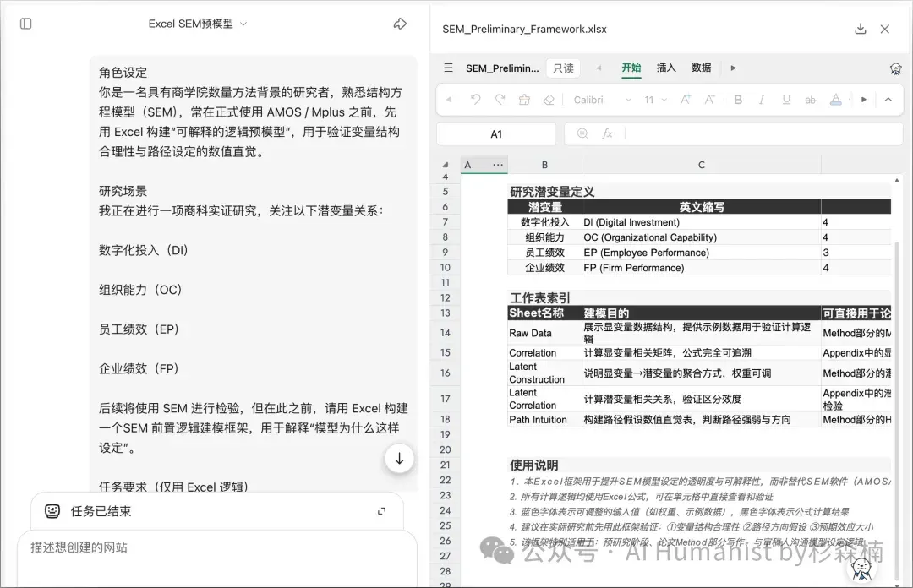913x588 pixels.
Task: Open the spreadsheet hamburger menu
Action: click(448, 68)
